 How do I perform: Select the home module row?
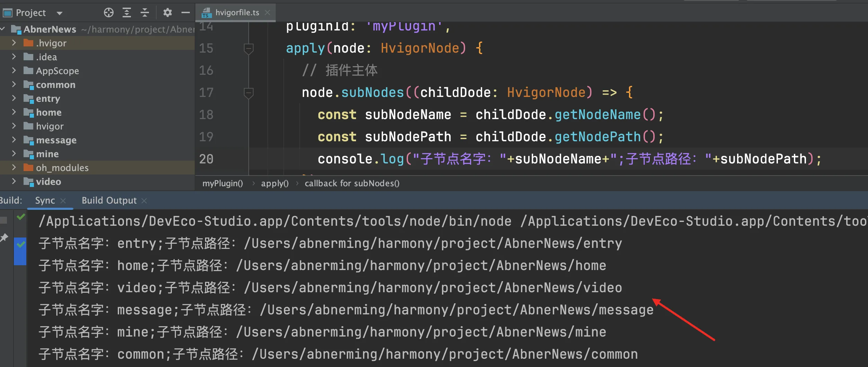click(97, 112)
